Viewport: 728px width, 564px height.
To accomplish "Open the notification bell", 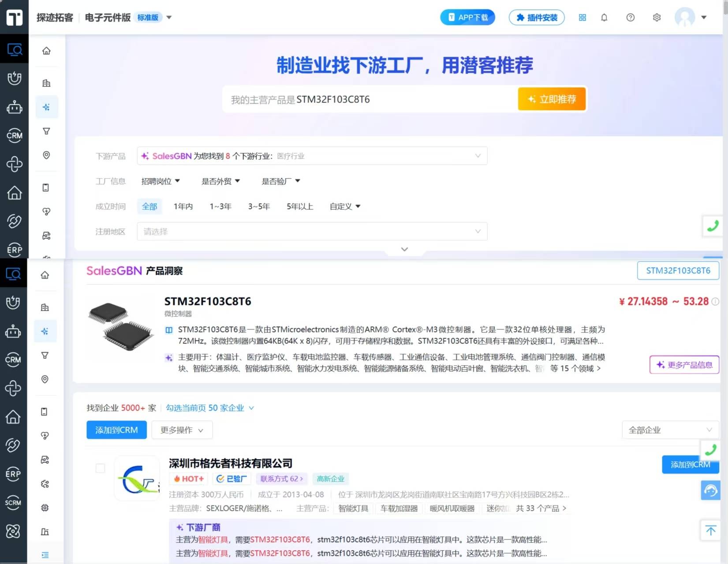I will click(604, 18).
